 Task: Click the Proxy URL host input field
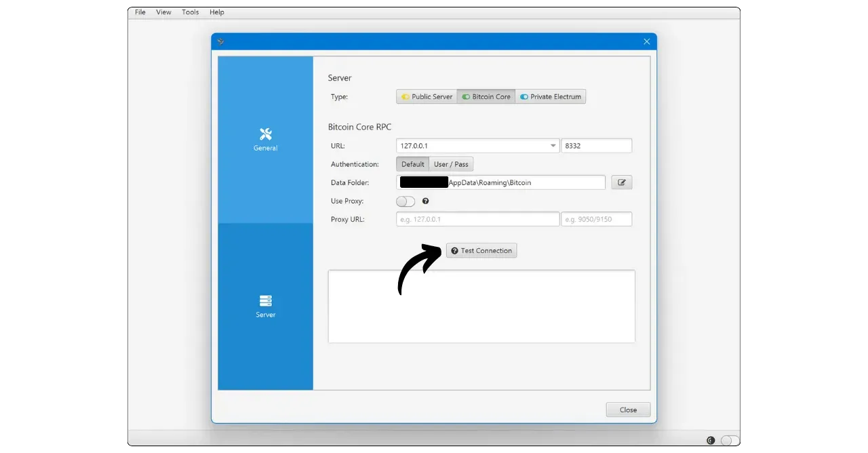click(x=477, y=219)
